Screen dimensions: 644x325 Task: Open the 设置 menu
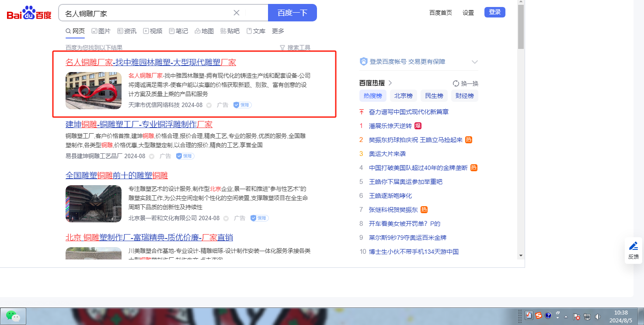(x=468, y=13)
